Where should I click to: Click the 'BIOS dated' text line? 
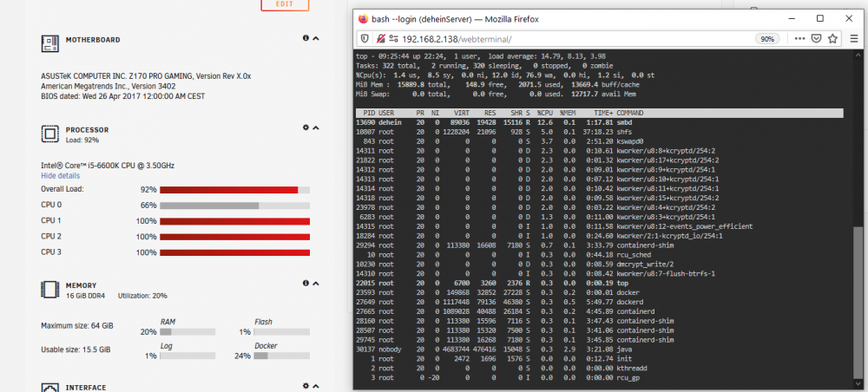click(123, 96)
